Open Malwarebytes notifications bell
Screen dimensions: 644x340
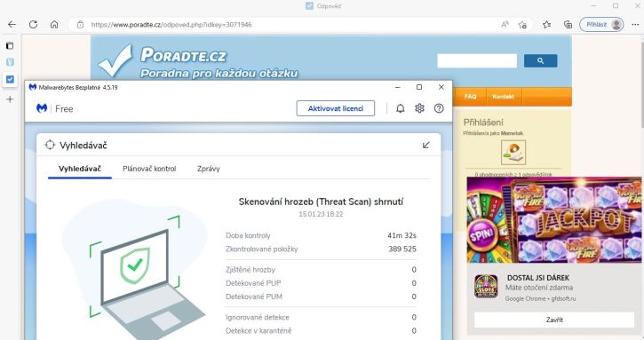[400, 108]
